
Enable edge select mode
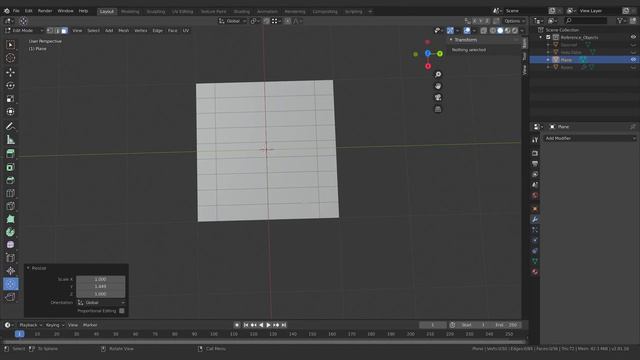point(57,30)
